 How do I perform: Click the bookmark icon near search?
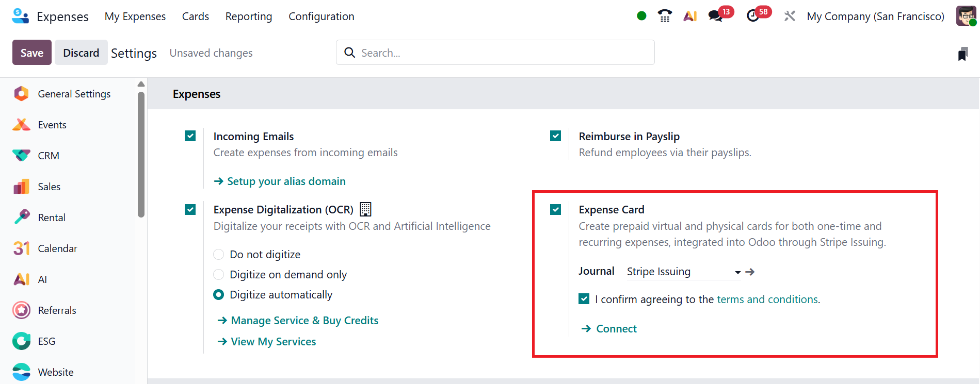pos(962,54)
